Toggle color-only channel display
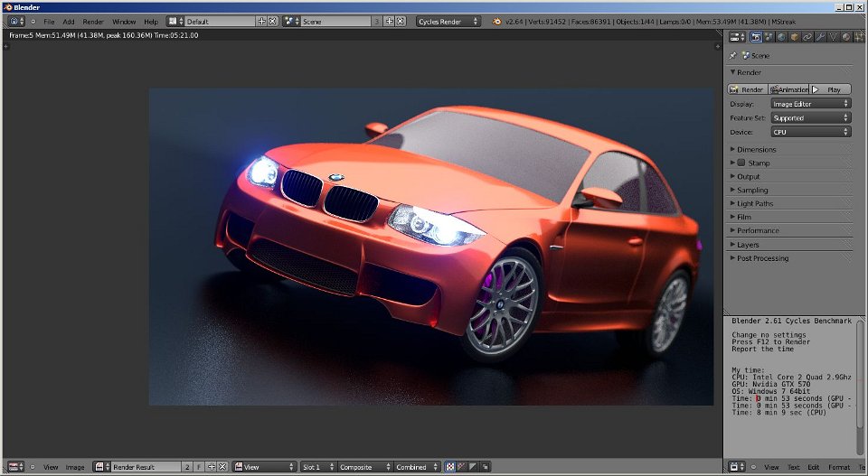This screenshot has width=868, height=476. (x=462, y=467)
